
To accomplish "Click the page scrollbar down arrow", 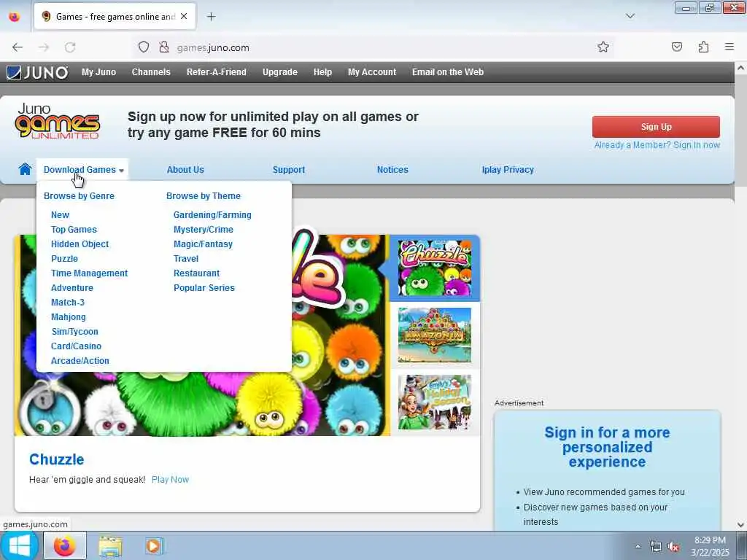I will (x=740, y=525).
